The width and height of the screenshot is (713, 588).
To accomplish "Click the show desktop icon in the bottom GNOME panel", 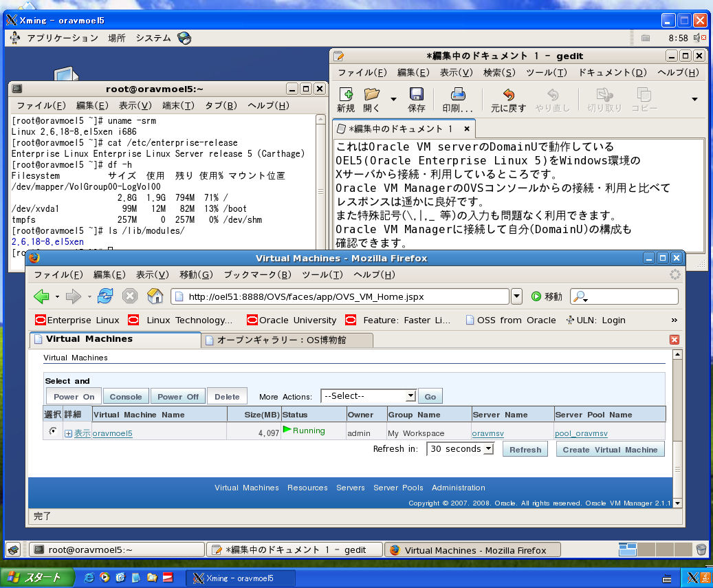I will point(14,549).
